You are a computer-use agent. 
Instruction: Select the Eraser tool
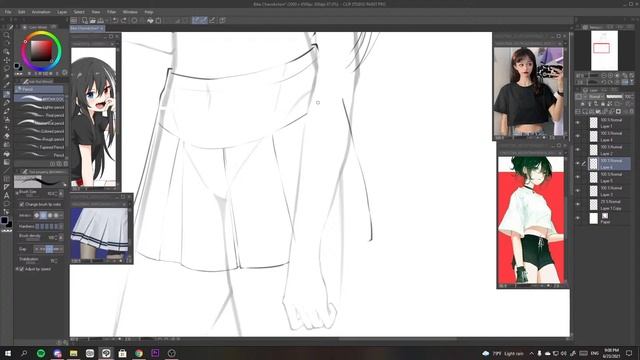click(x=7, y=136)
